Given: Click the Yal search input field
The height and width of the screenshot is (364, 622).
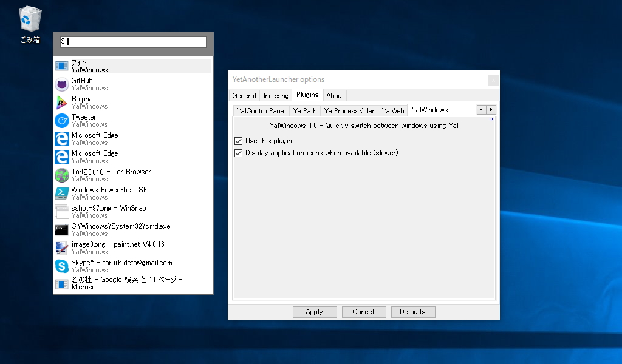Looking at the screenshot, I should coord(132,41).
